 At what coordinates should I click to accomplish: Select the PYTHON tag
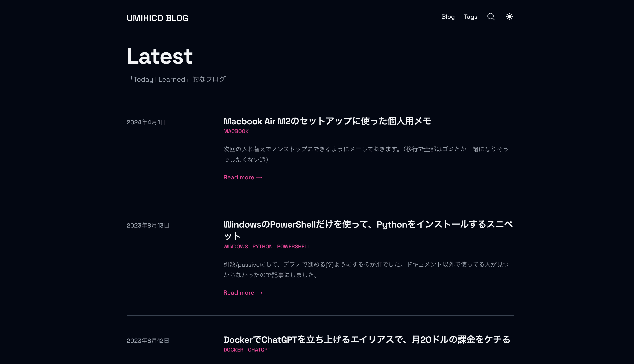262,246
